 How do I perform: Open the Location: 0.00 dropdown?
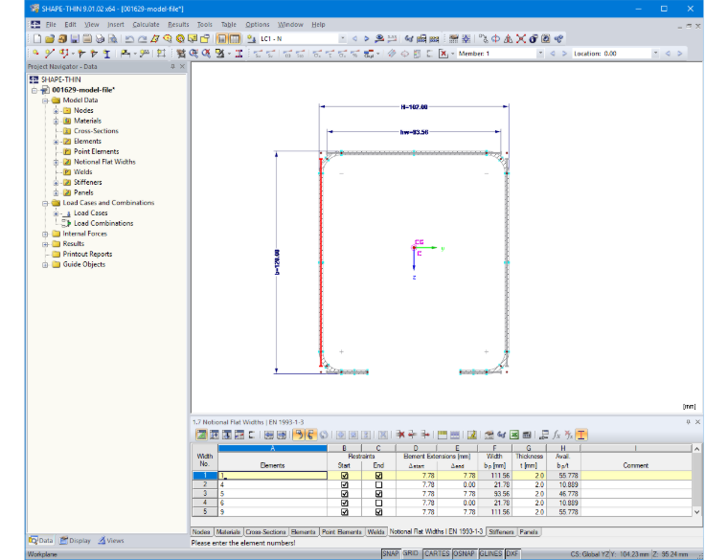pyautogui.click(x=655, y=54)
